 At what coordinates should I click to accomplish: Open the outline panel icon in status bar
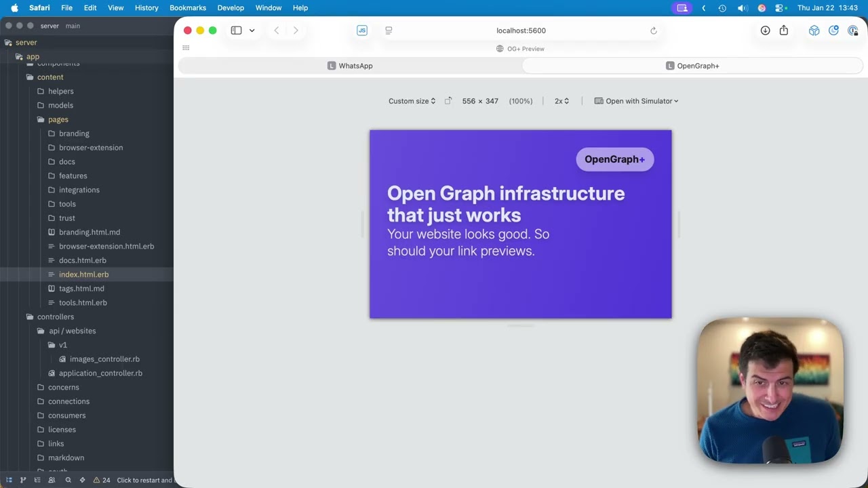pyautogui.click(x=37, y=480)
